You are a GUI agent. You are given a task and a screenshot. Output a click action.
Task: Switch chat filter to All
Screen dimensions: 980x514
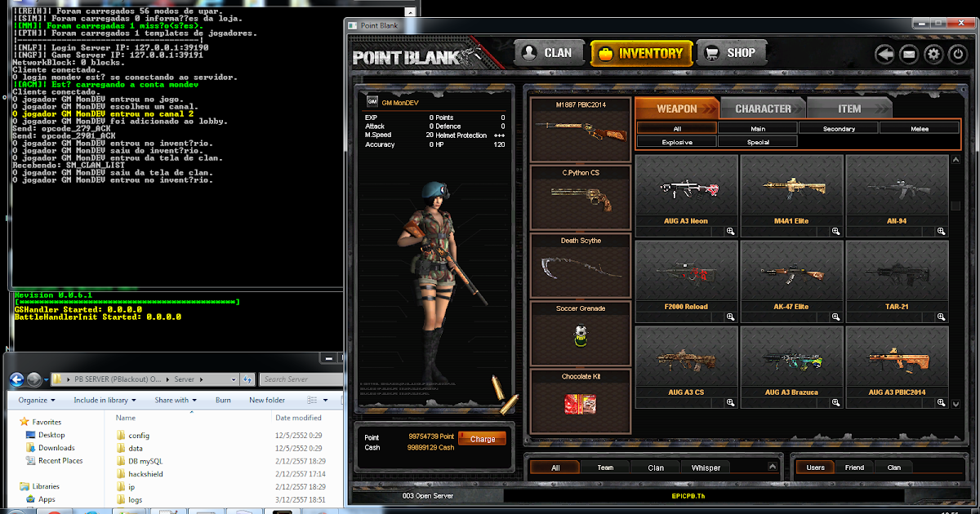555,467
